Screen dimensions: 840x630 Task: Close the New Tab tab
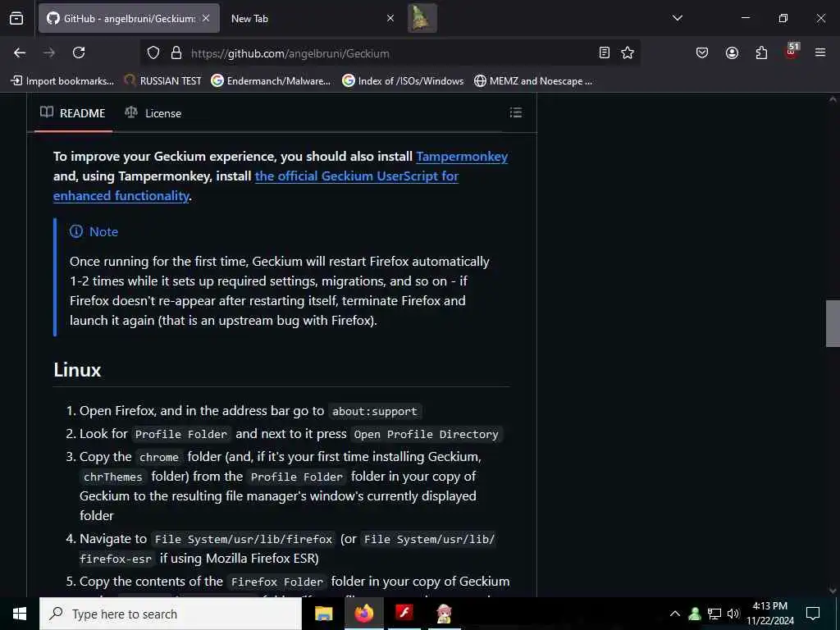390,18
